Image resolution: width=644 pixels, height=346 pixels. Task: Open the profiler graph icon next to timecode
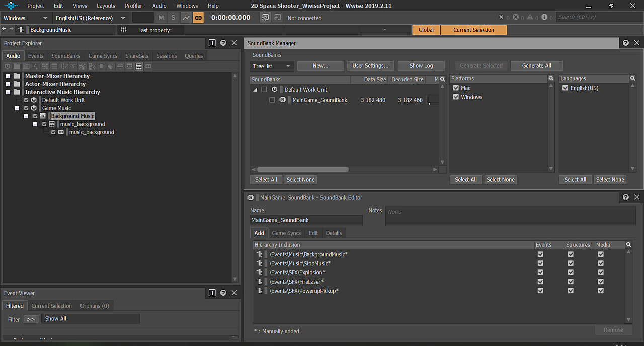click(x=186, y=18)
